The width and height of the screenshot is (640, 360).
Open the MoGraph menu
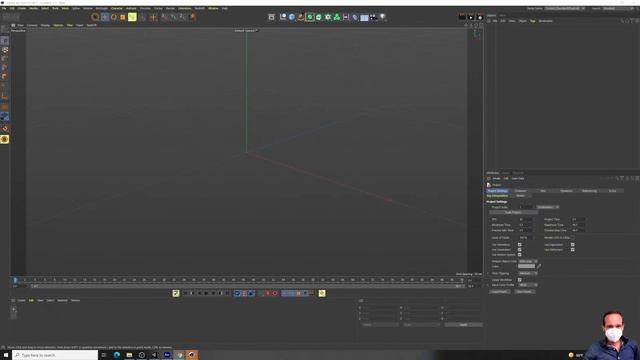[101, 8]
